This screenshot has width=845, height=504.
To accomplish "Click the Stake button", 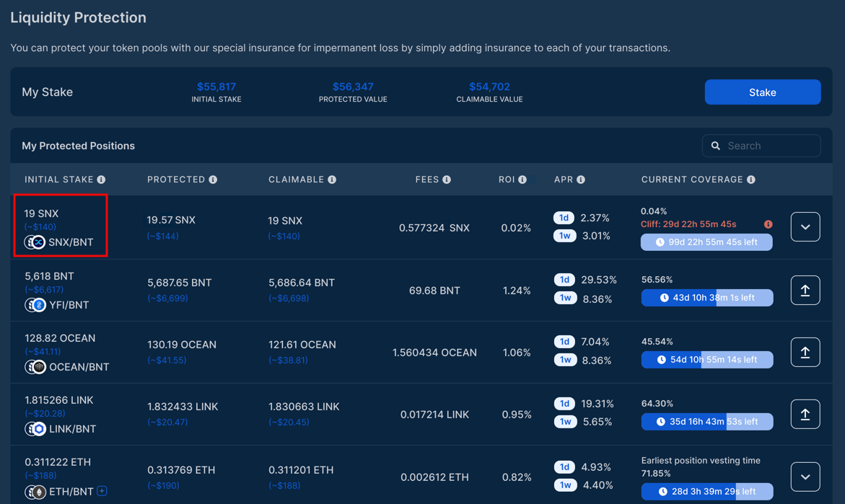I will [x=763, y=92].
